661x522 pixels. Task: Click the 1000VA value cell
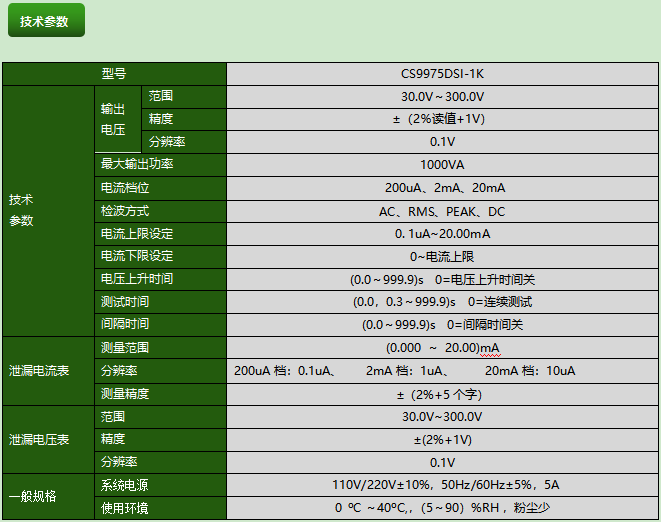[442, 164]
